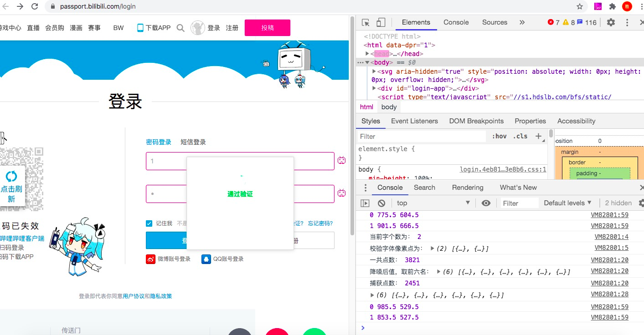Screen dimensions: 644x335
Task: Click the pink 投稿 button
Action: coord(268,28)
